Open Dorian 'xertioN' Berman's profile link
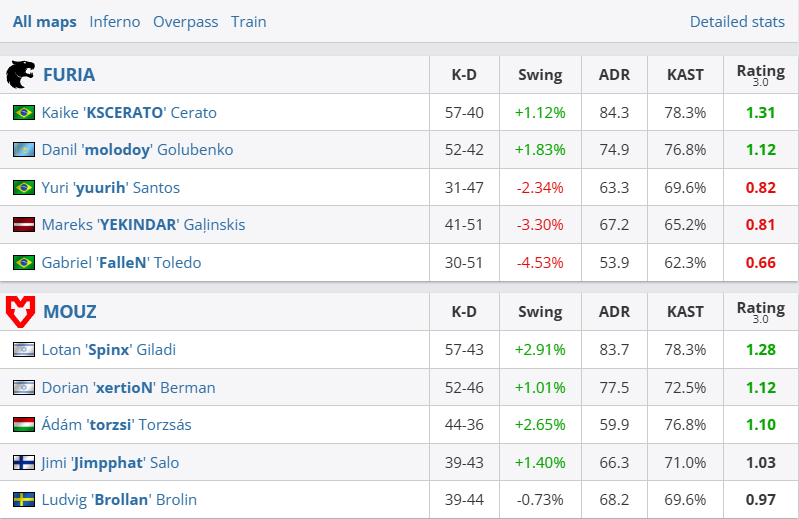Image resolution: width=799 pixels, height=519 pixels. [128, 388]
